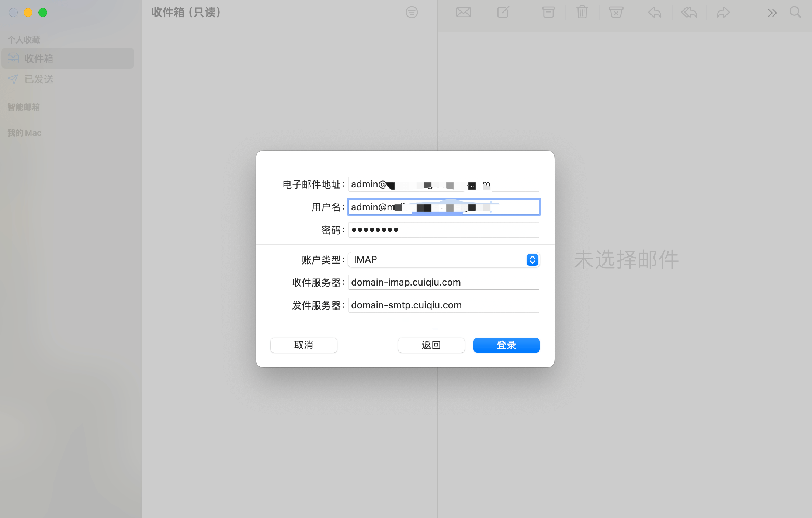Click the 收件箱 tray icon in sidebar

tap(13, 58)
